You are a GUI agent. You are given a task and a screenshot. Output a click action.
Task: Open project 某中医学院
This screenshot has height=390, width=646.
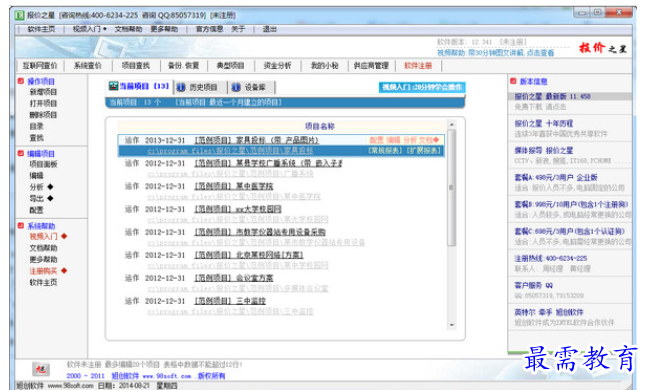pos(234,186)
